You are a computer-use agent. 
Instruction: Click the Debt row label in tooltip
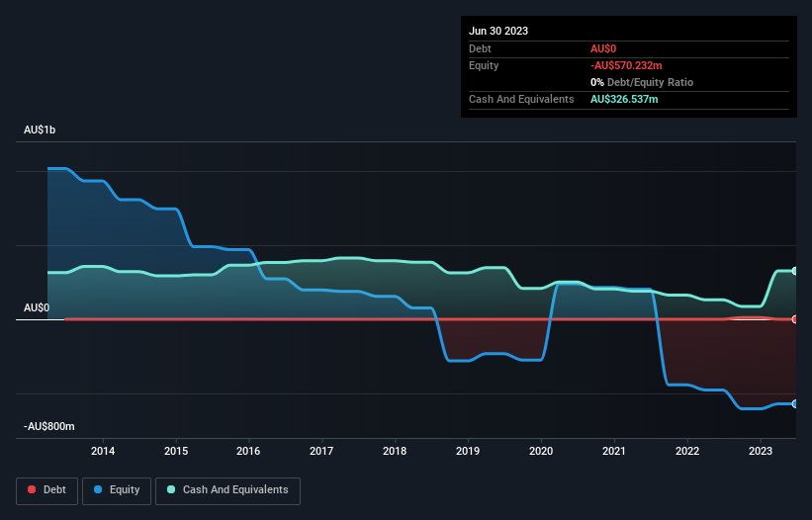tap(480, 48)
